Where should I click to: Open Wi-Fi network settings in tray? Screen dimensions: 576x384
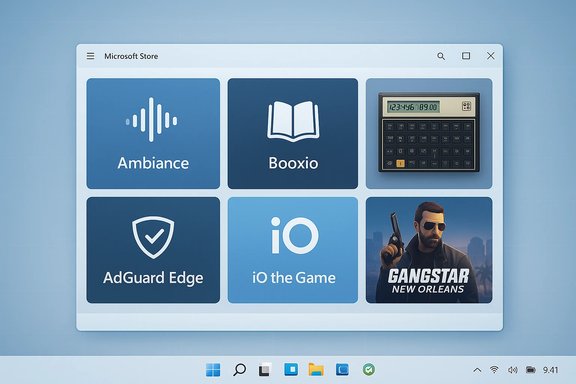494,370
